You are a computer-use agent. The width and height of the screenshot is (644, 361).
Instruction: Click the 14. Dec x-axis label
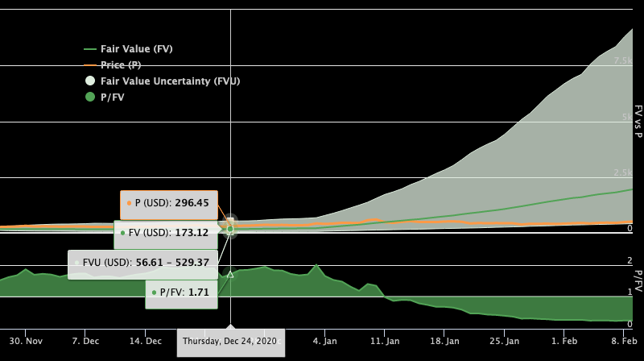[x=146, y=341]
